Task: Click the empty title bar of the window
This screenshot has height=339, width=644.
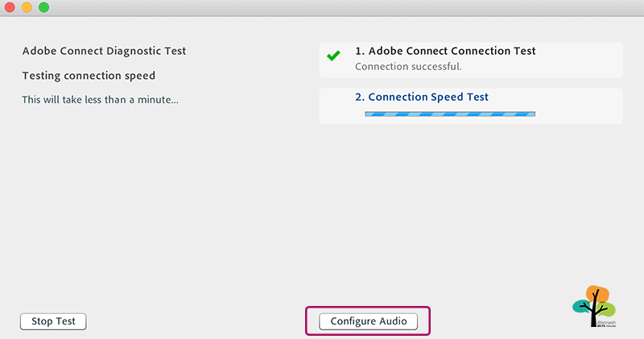Action: 328,7
